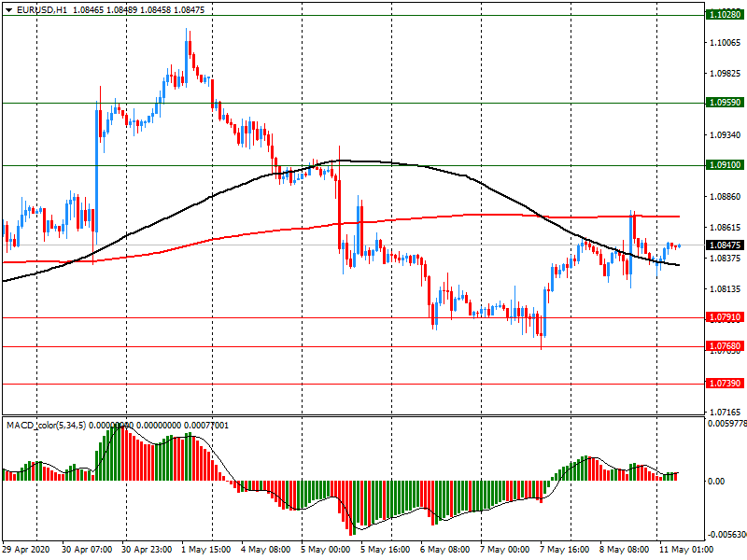Click the 1.08615 price scale value

pos(726,228)
